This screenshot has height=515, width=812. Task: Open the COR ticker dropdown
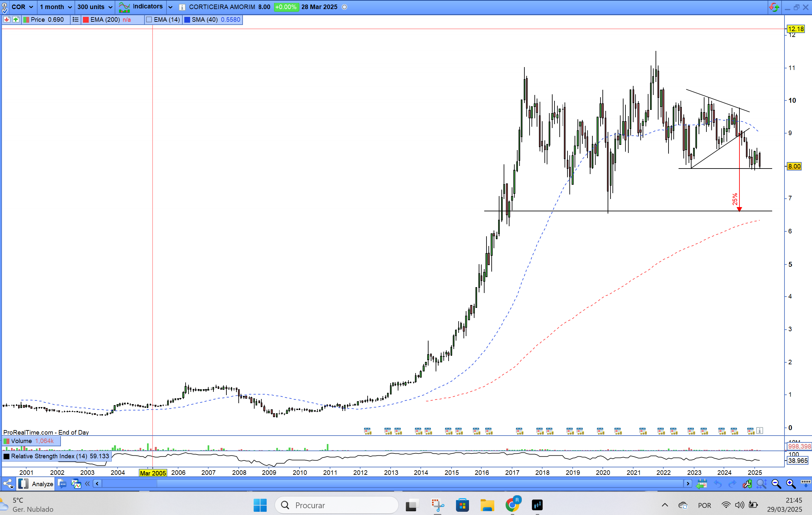(22, 7)
